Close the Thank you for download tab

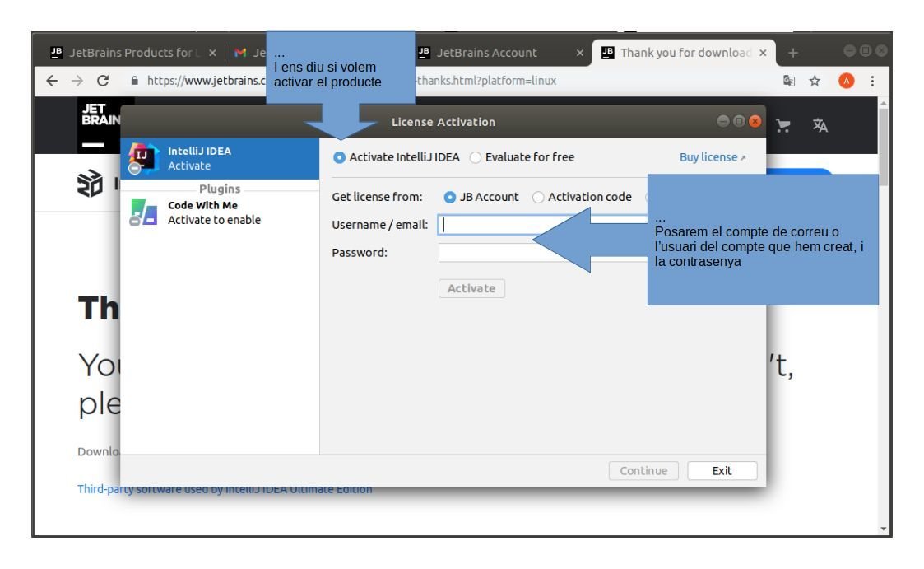coord(763,53)
